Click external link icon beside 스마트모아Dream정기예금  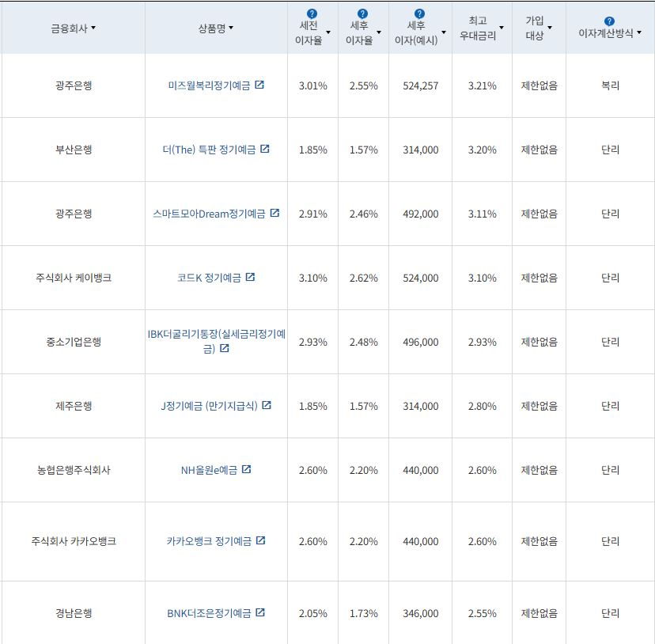point(274,213)
